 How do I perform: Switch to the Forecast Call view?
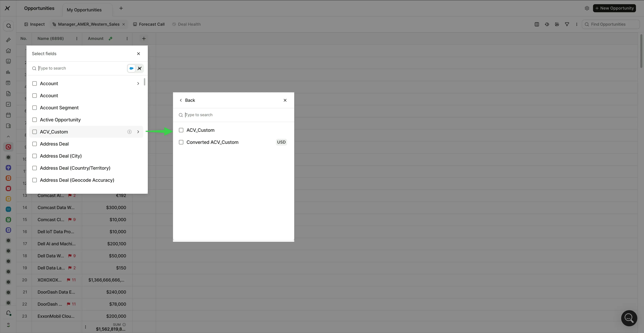pyautogui.click(x=149, y=24)
